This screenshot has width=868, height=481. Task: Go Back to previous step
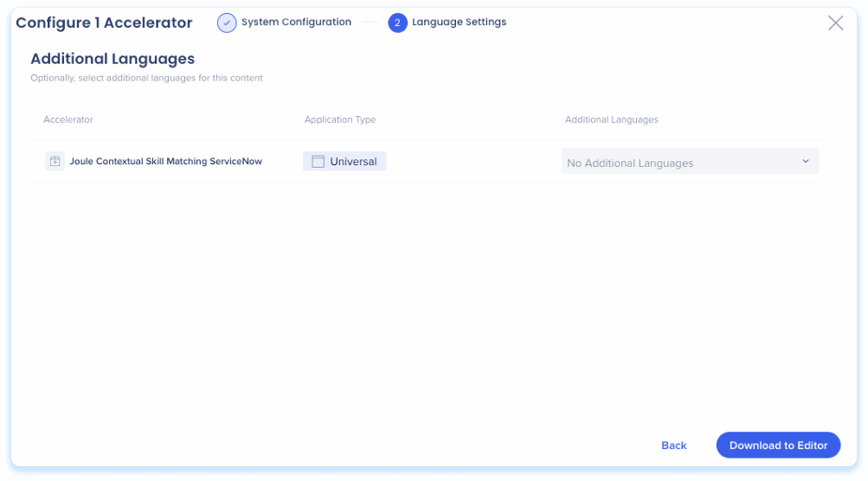pos(674,445)
